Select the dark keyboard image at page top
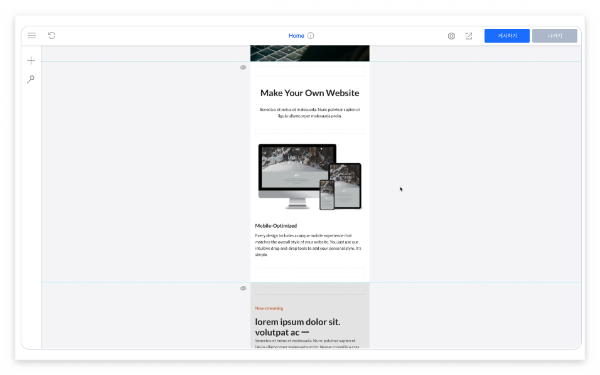 [x=310, y=53]
